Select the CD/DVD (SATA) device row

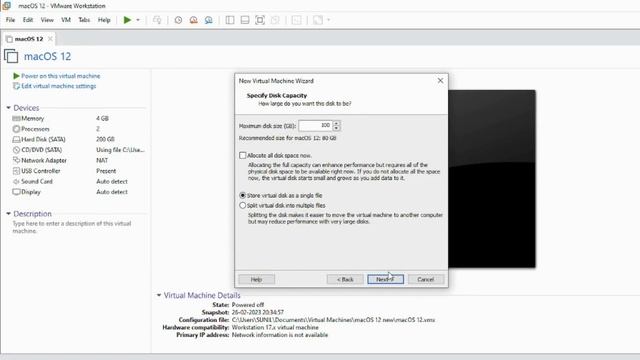pos(78,150)
